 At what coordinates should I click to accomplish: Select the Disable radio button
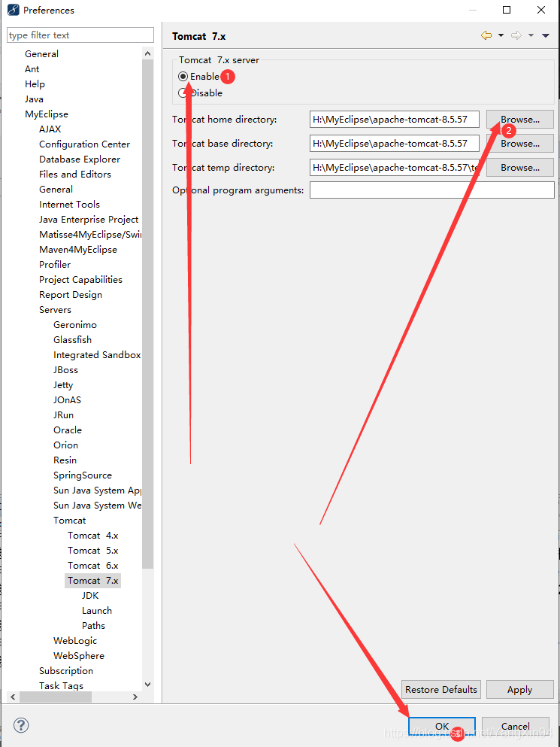pos(183,93)
